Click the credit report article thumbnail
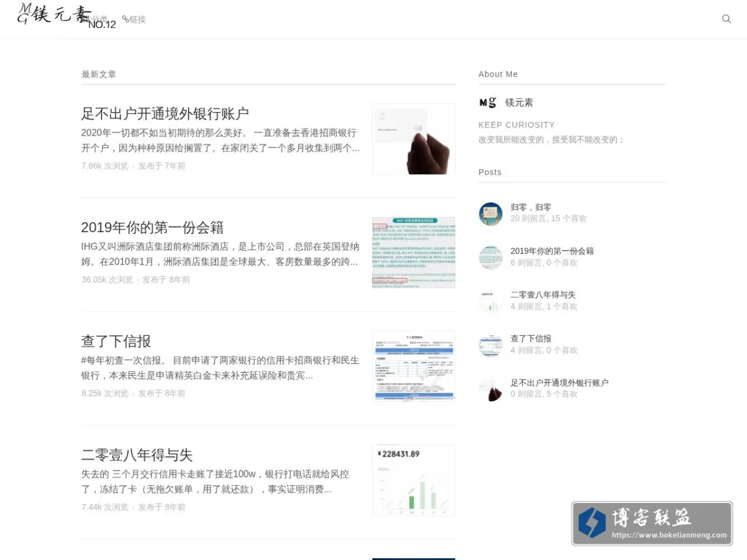The height and width of the screenshot is (560, 747). pyautogui.click(x=414, y=366)
